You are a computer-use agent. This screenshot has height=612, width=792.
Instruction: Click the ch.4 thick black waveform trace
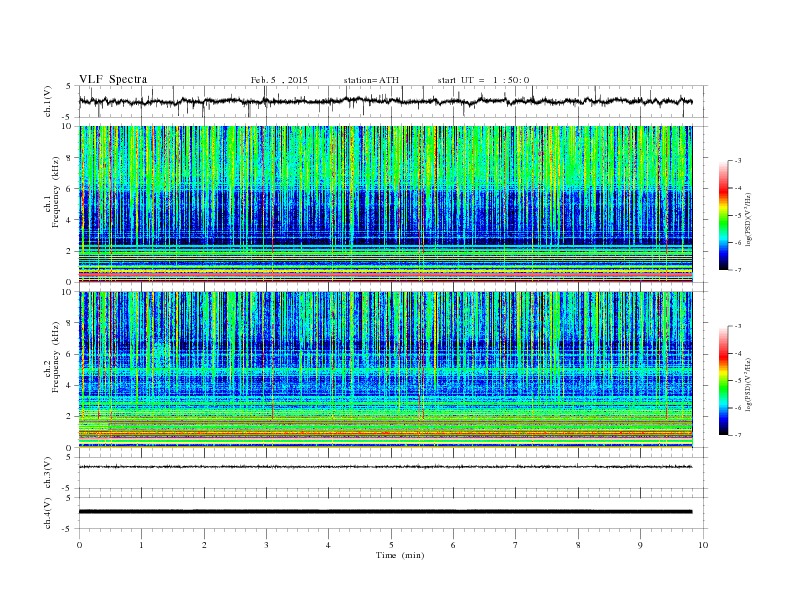coord(385,512)
